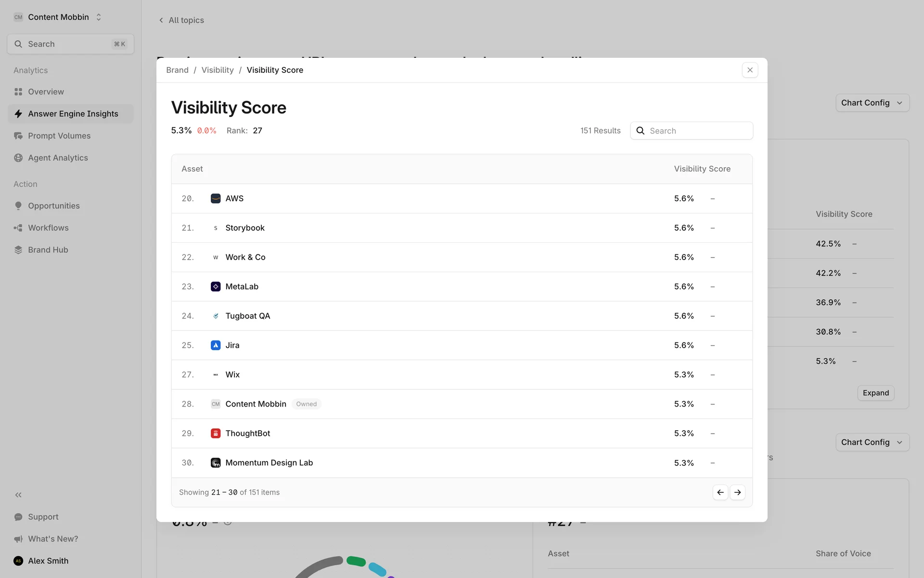924x578 pixels.
Task: Collapse sidebar with double chevron icon
Action: click(x=18, y=495)
